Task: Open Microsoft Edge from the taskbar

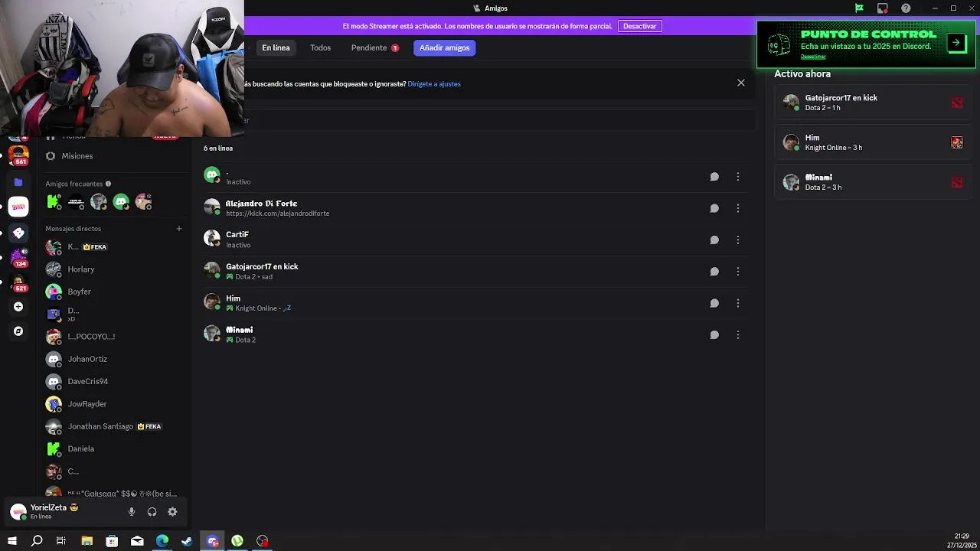Action: [x=162, y=541]
